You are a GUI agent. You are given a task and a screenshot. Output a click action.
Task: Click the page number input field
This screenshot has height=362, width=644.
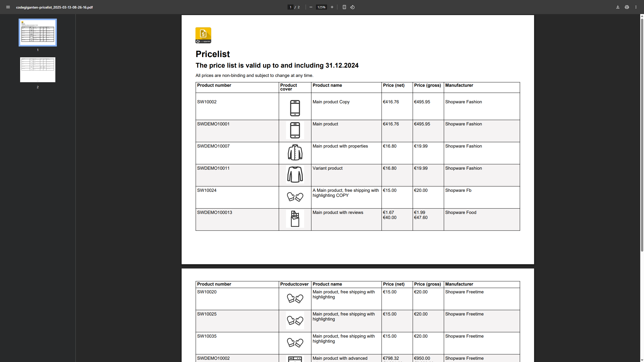[291, 7]
